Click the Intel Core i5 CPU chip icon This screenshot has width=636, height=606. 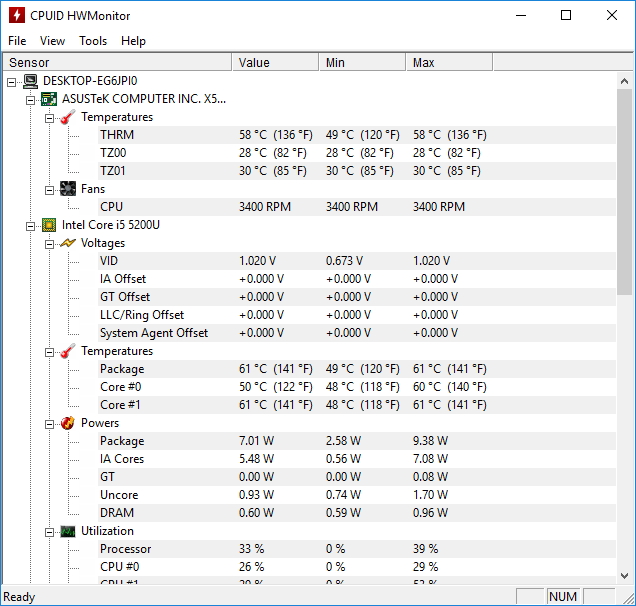pyautogui.click(x=49, y=225)
